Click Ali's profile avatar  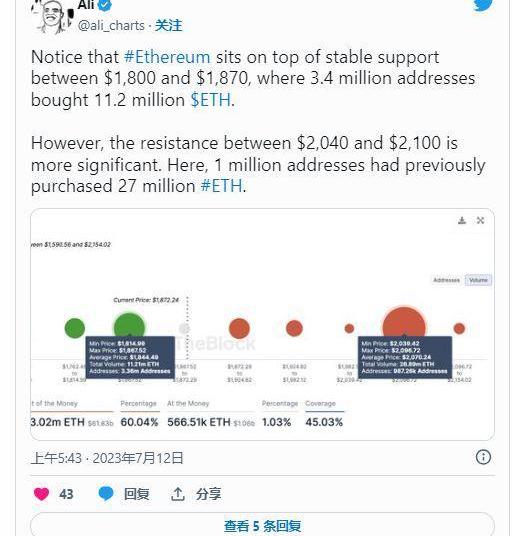point(52,15)
